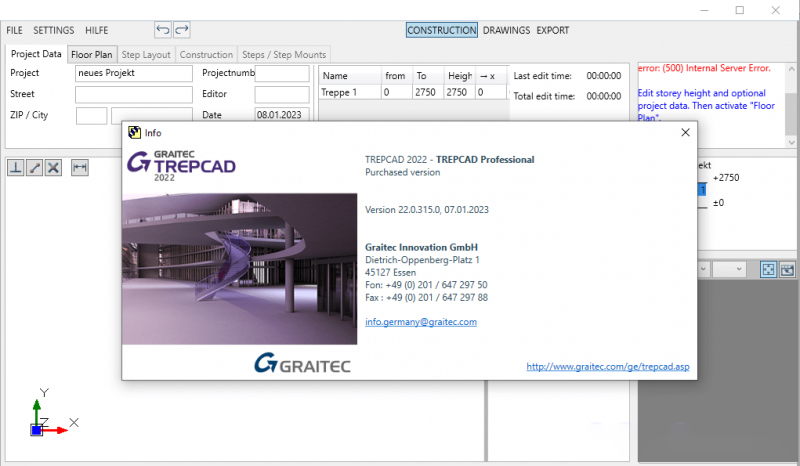
Task: Click the '±0' storey level label
Action: pyautogui.click(x=718, y=203)
